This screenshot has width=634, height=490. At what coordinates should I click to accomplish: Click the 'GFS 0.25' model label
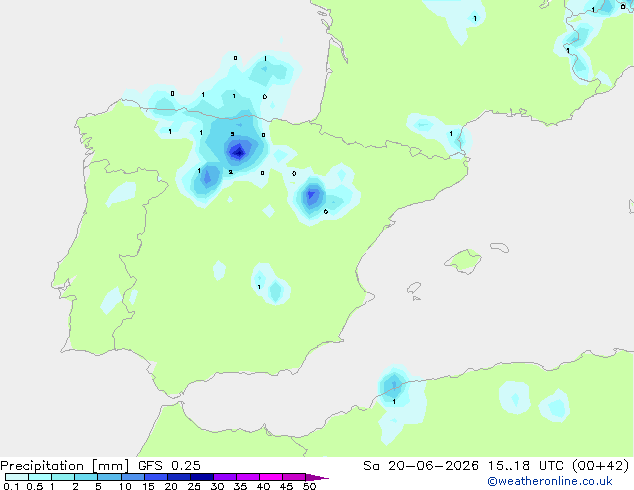point(169,465)
